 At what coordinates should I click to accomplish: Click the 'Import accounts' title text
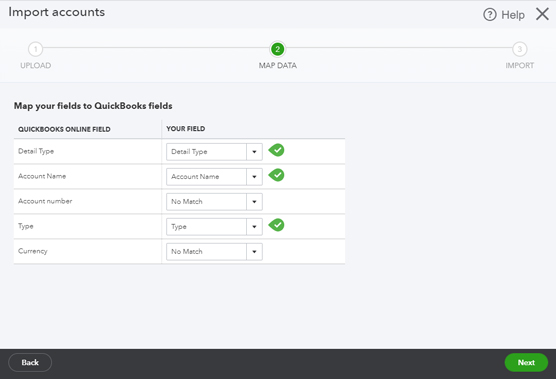tap(57, 12)
